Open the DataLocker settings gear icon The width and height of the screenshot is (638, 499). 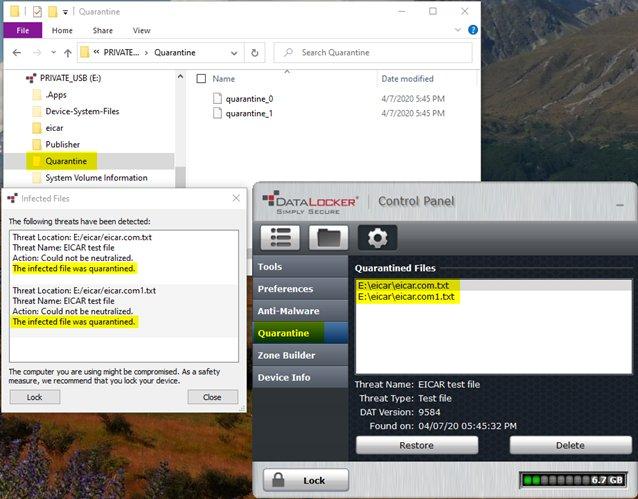(x=377, y=237)
